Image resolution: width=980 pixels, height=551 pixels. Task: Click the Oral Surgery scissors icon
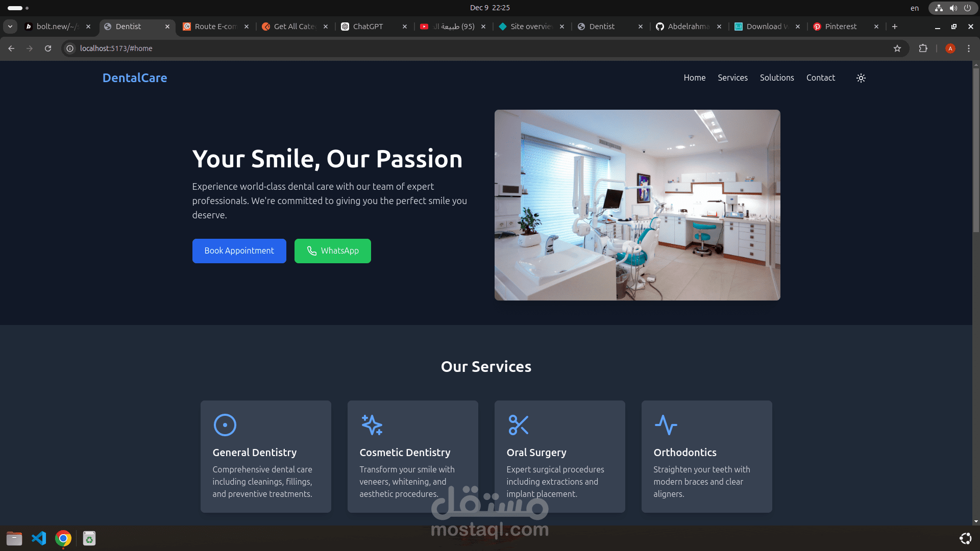(518, 425)
